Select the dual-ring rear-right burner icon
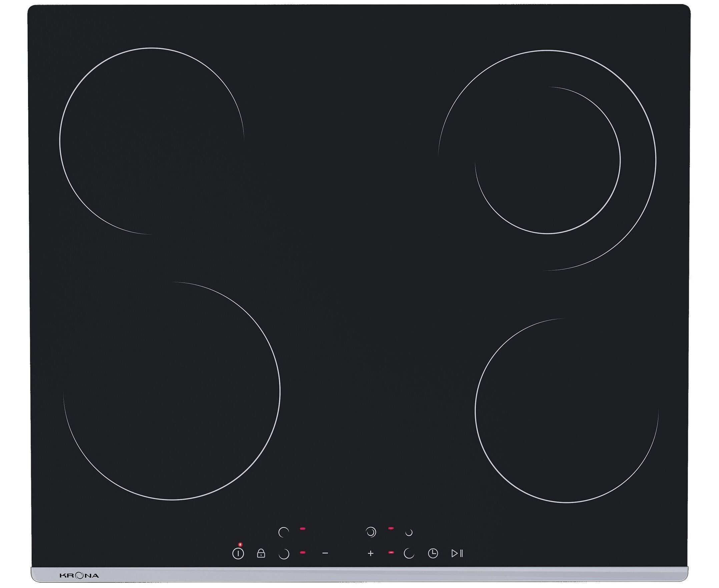Image resolution: width=719 pixels, height=588 pixels. tap(371, 532)
